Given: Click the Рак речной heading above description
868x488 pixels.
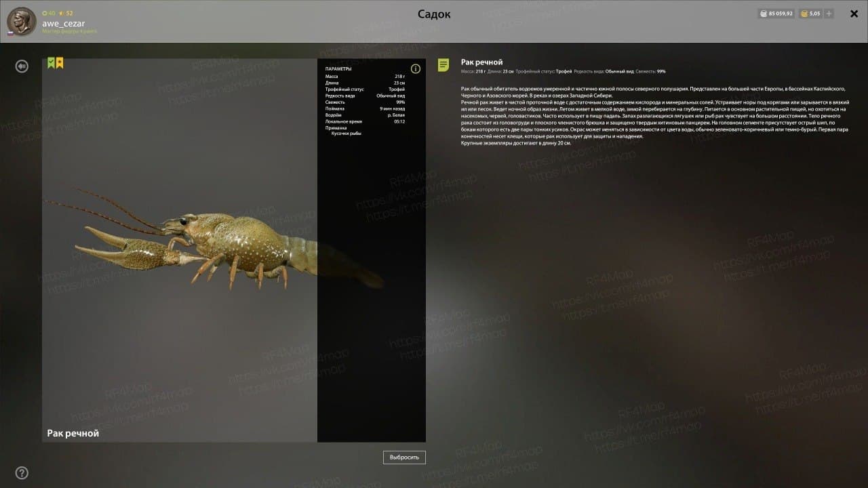Looking at the screenshot, I should click(x=481, y=62).
